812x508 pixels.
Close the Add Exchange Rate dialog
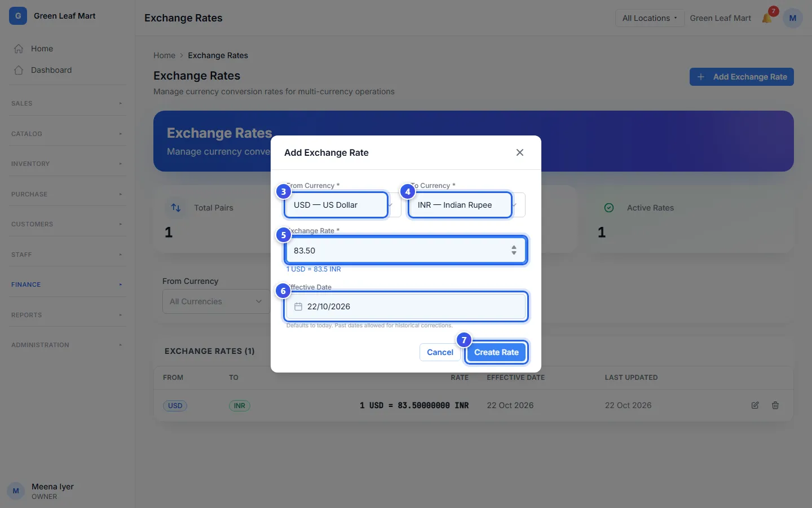click(520, 152)
